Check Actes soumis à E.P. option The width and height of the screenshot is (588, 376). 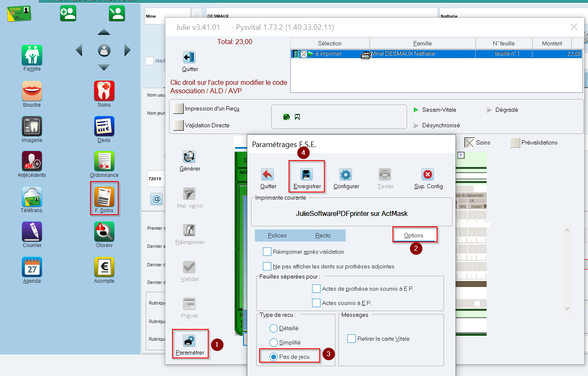[316, 303]
